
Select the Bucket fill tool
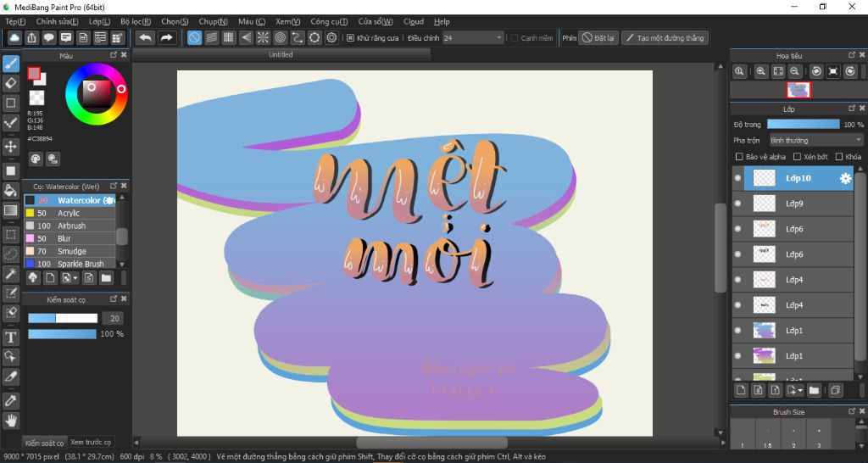click(x=10, y=191)
